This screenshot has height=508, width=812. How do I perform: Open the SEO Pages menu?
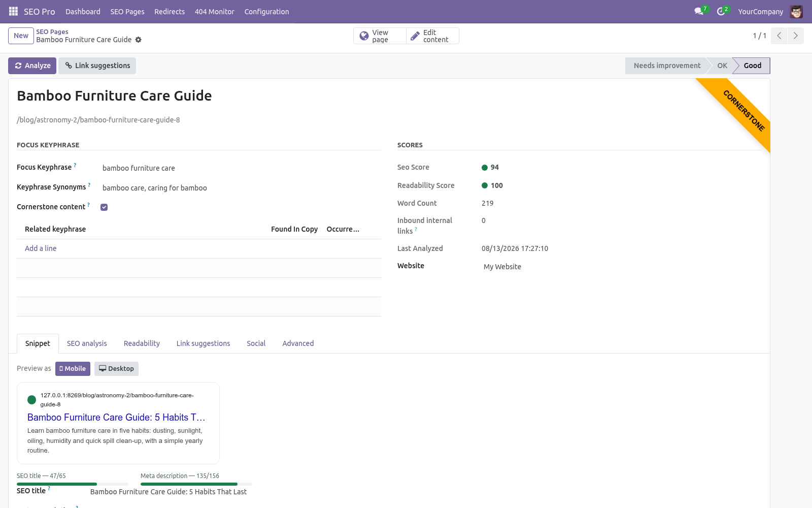tap(127, 11)
